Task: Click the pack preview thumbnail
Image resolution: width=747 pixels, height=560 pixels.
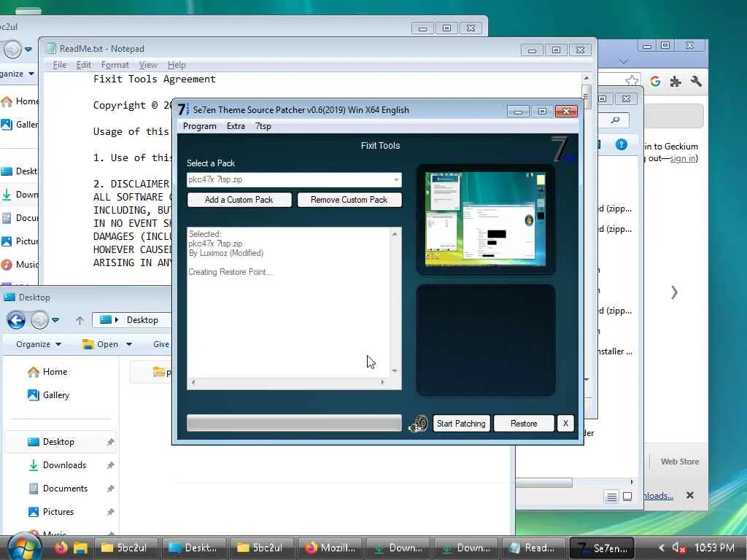Action: coord(485,219)
